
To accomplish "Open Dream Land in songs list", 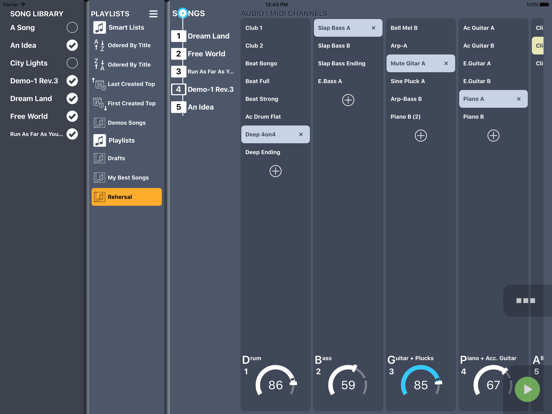I will pos(208,36).
